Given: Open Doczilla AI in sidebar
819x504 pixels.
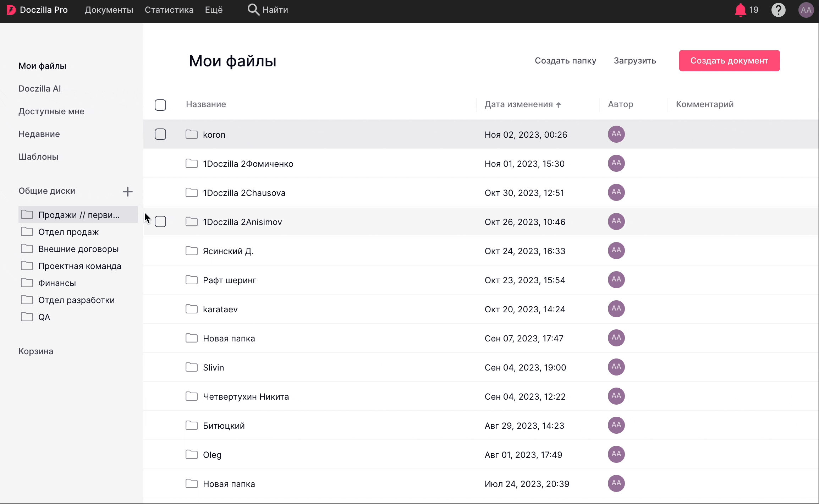Looking at the screenshot, I should (40, 89).
